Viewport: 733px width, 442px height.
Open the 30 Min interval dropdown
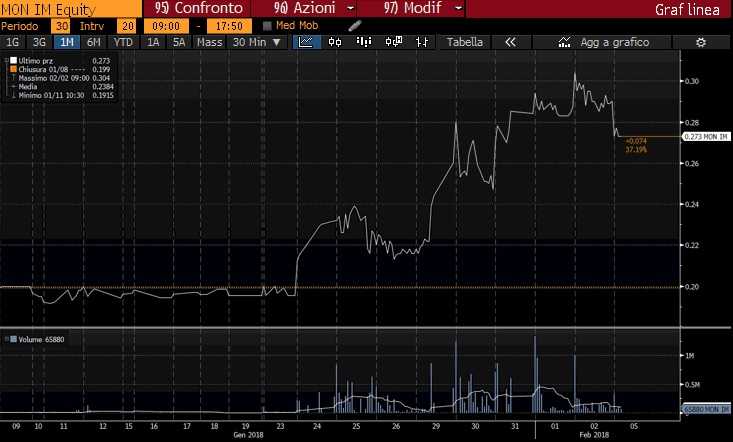coord(256,42)
